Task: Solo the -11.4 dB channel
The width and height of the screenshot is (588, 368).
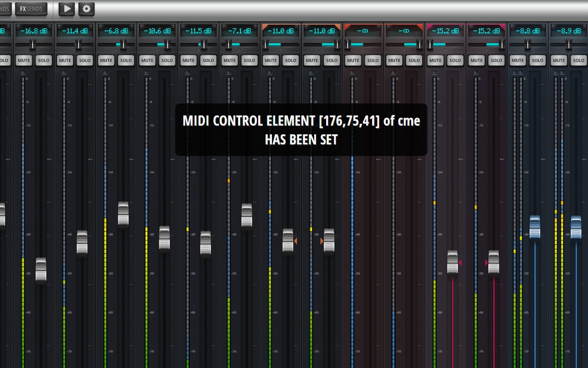Action: (x=85, y=60)
